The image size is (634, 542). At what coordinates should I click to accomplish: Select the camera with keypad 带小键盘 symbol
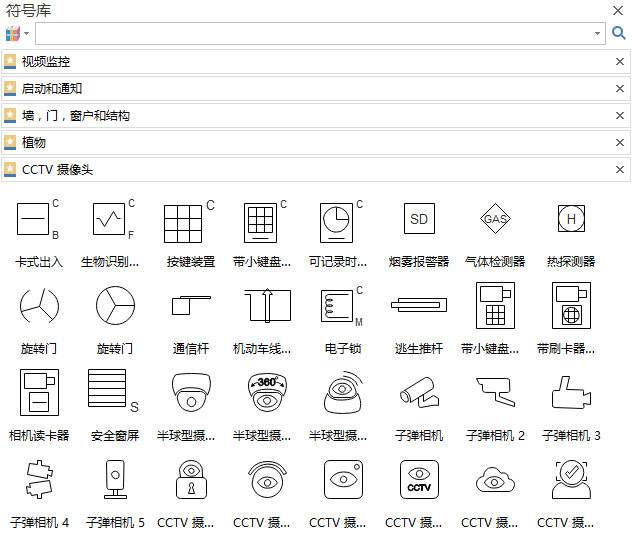(x=495, y=305)
